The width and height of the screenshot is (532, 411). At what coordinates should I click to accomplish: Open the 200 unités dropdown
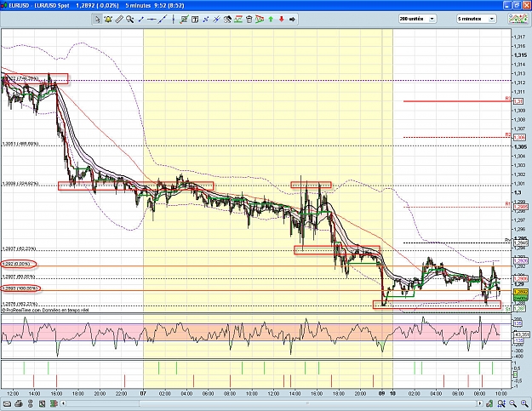click(417, 19)
